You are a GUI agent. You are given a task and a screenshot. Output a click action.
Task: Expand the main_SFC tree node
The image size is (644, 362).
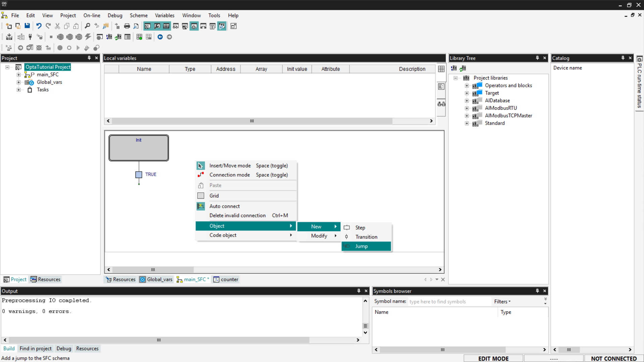(19, 75)
